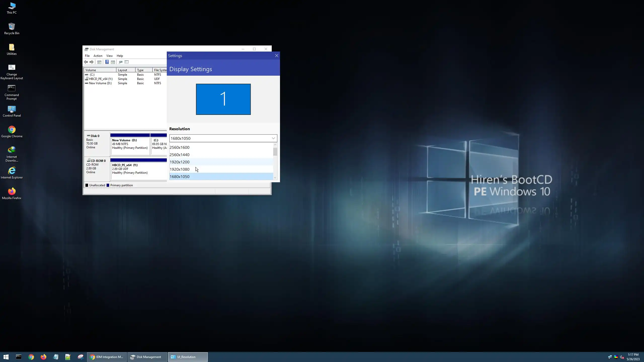
Task: Click Show/Hide Console Tree toolbar icon
Action: coord(99,62)
